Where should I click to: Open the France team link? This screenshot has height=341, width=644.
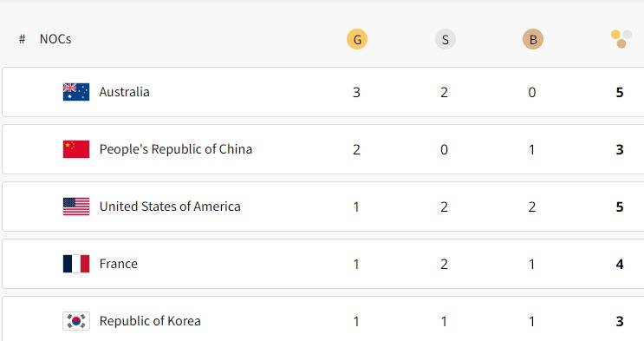[x=118, y=264]
